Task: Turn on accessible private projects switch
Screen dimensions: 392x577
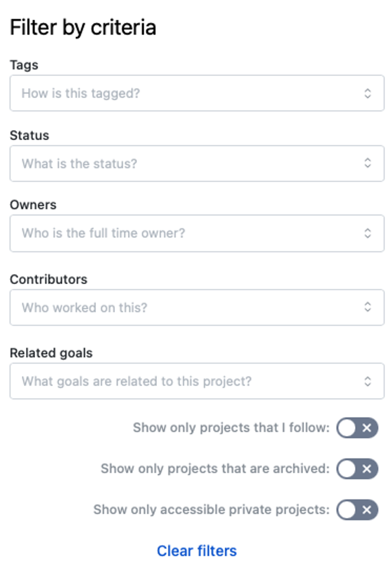Action: [x=357, y=510]
